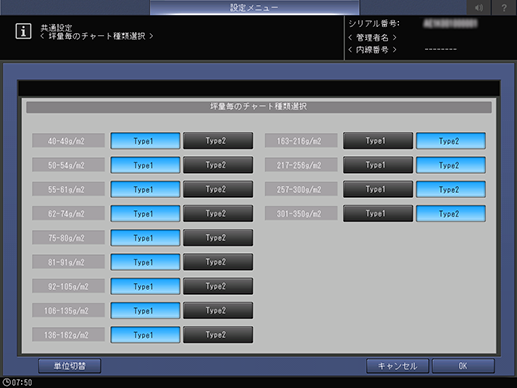Viewport: 517px width, 388px height.
Task: Click the 40-49g/m2 weight label
Action: [x=68, y=141]
